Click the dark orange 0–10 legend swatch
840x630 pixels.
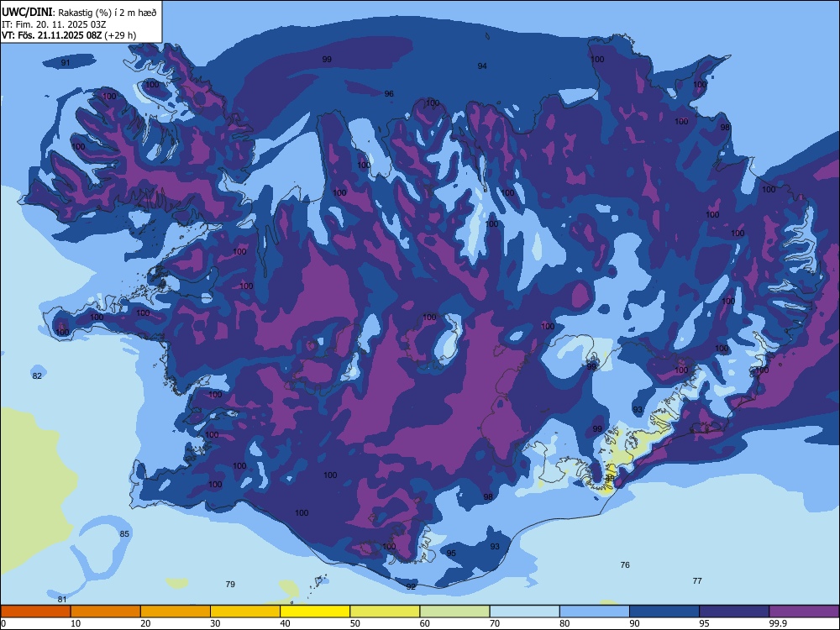35,612
